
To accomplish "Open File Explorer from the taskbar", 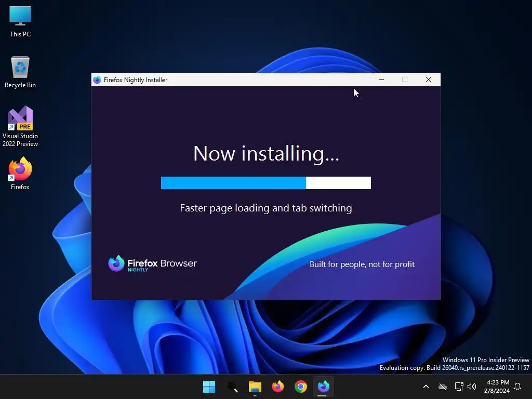I will (x=255, y=387).
